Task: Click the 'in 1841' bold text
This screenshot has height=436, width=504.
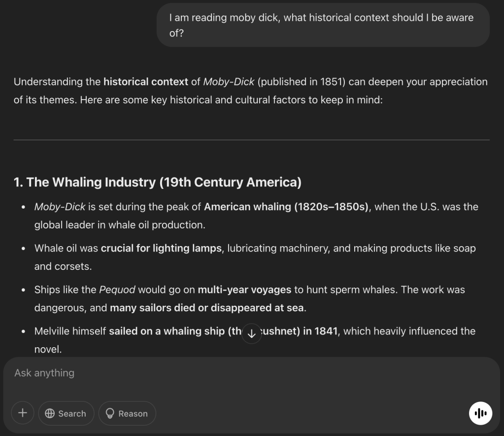Action: [x=320, y=331]
